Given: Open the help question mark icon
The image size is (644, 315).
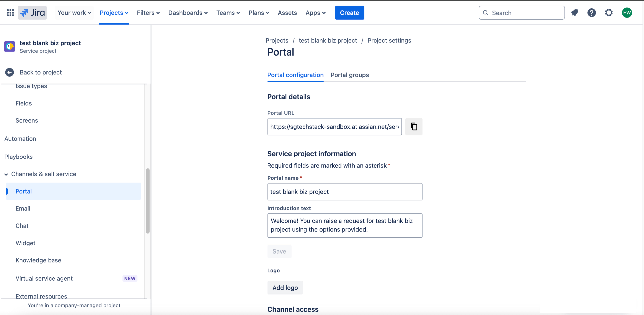Looking at the screenshot, I should (x=591, y=13).
